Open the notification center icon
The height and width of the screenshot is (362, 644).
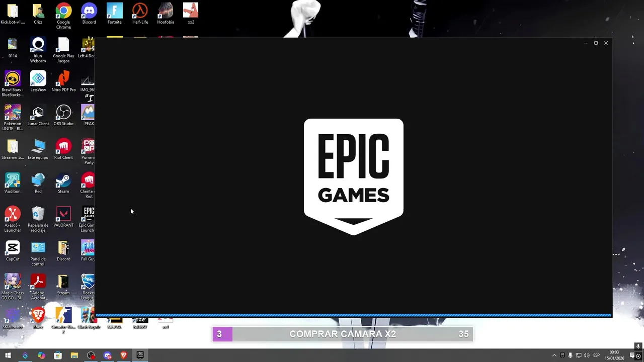tap(632, 355)
